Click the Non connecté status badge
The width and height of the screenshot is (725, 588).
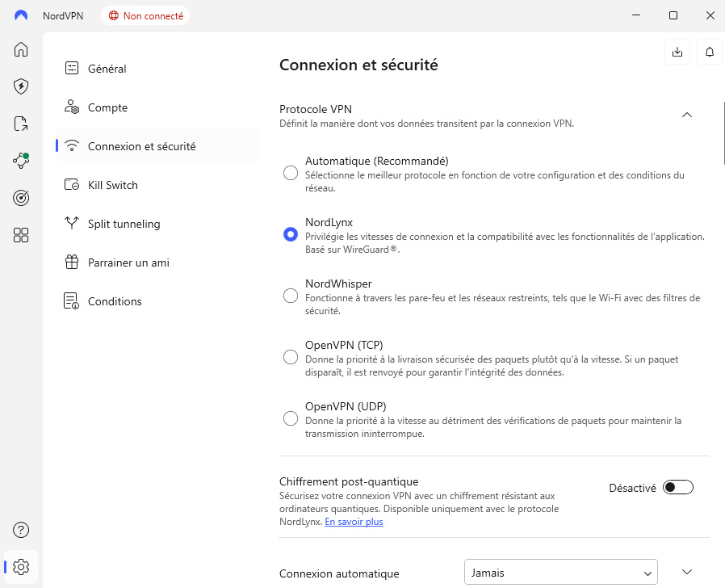point(146,15)
